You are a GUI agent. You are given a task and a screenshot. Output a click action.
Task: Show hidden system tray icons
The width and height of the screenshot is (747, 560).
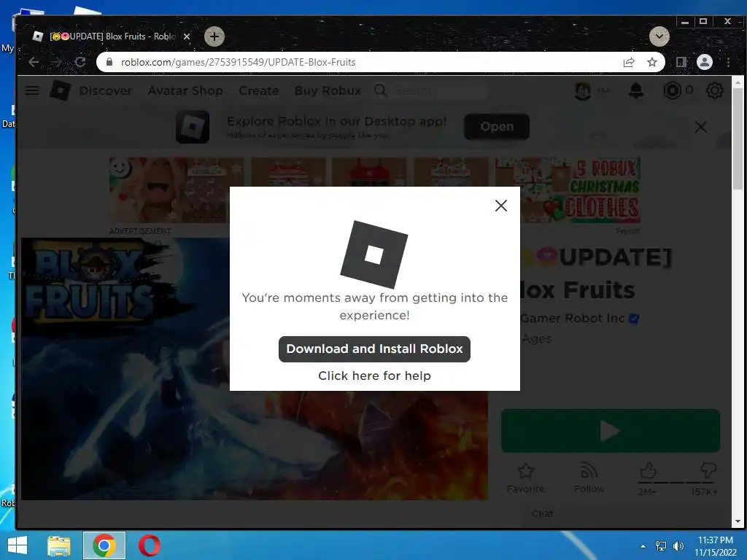click(643, 546)
